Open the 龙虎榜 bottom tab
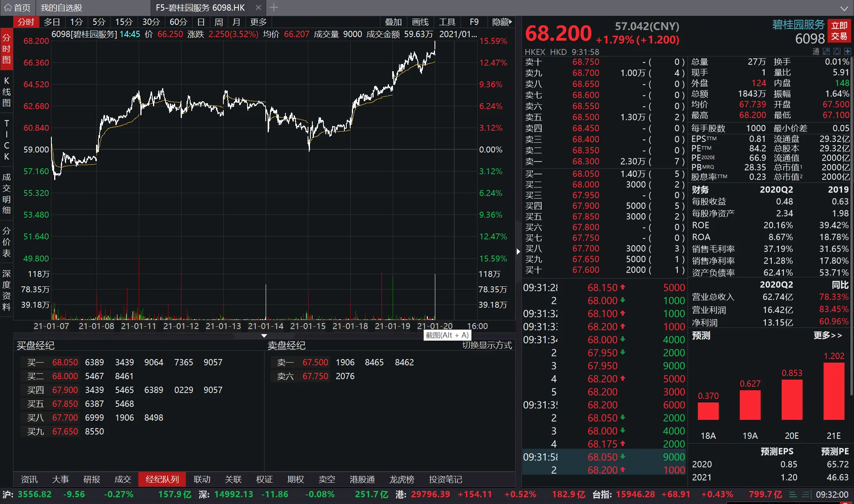Viewport: 854px width, 504px height. [402, 479]
